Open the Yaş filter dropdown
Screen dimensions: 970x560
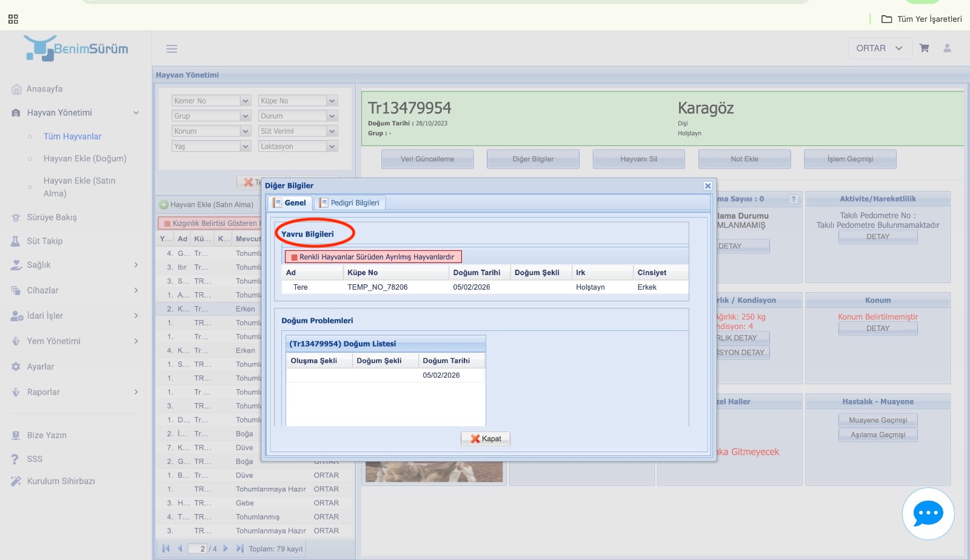pos(246,146)
